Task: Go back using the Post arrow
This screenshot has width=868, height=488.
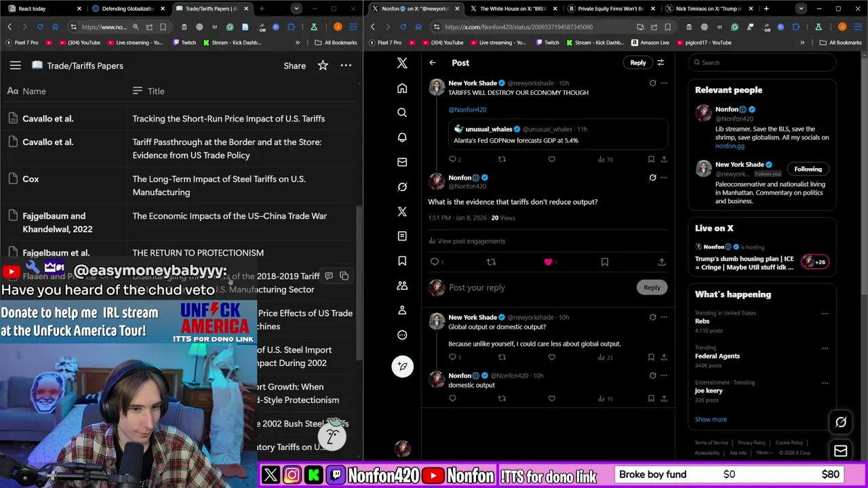Action: 433,62
